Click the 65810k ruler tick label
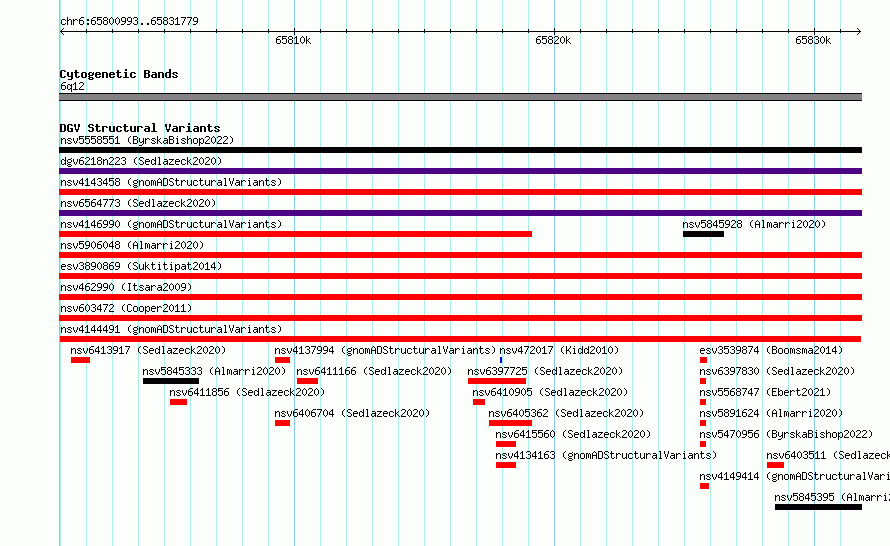Screen dimensions: 890x546 tap(293, 40)
